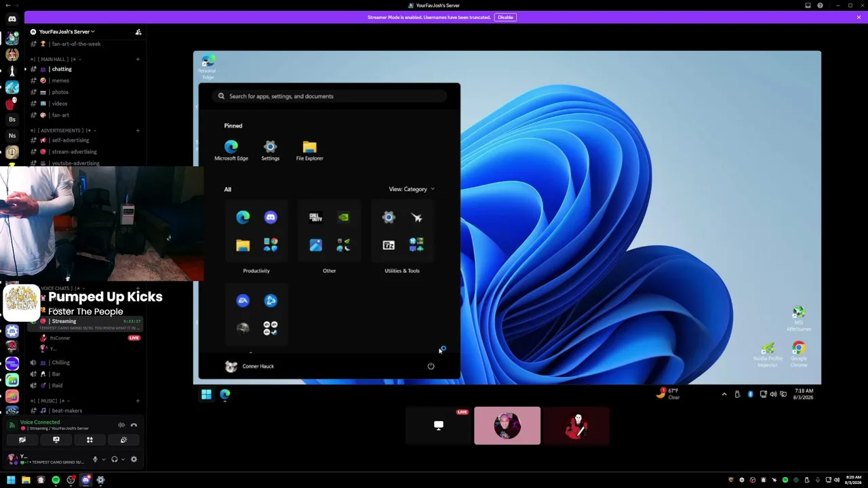868x488 pixels.
Task: Select the chess piece server icon
Action: click(12, 70)
